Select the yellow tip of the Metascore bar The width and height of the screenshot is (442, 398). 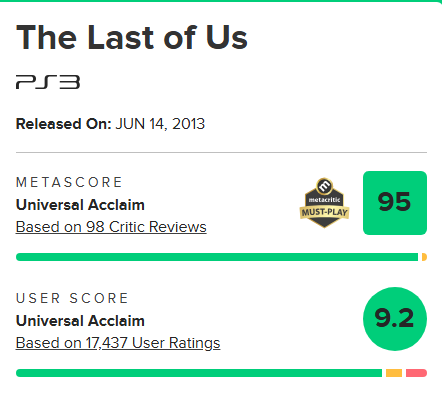(x=424, y=257)
